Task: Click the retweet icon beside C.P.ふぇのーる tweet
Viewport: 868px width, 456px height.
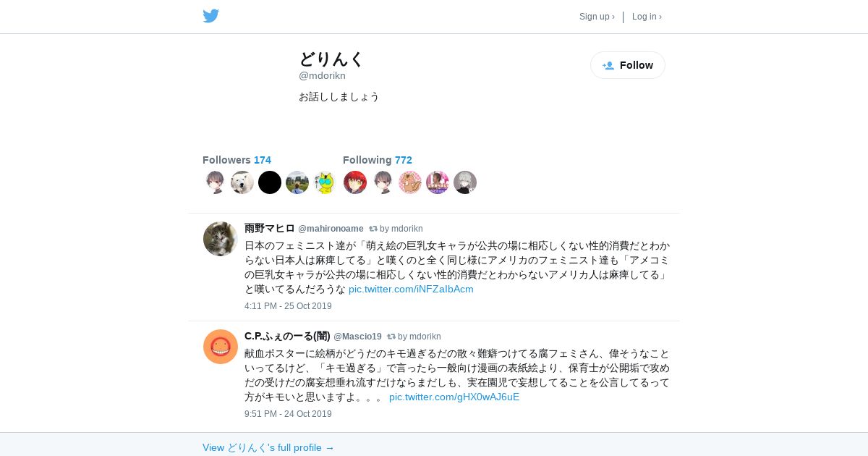Action: [x=391, y=337]
